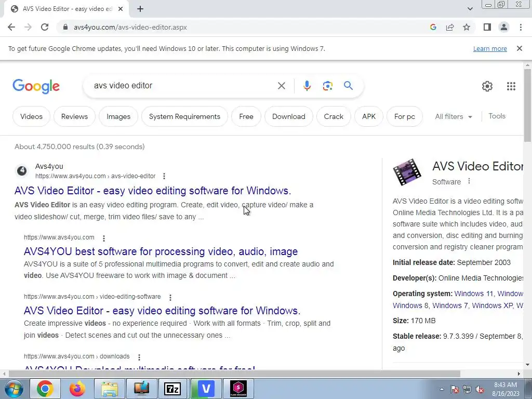Image resolution: width=532 pixels, height=399 pixels.
Task: Go back to the previous page
Action: coord(11,27)
